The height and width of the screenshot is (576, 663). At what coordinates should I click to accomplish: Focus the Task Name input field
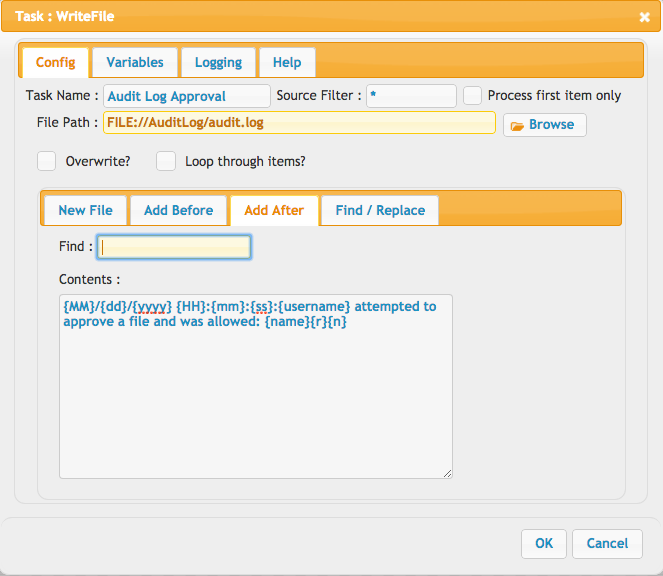pos(187,96)
